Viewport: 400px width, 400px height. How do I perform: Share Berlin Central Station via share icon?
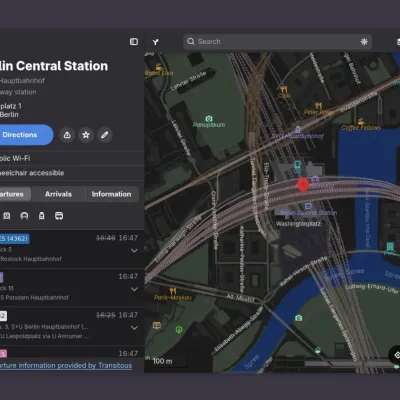coord(67,135)
